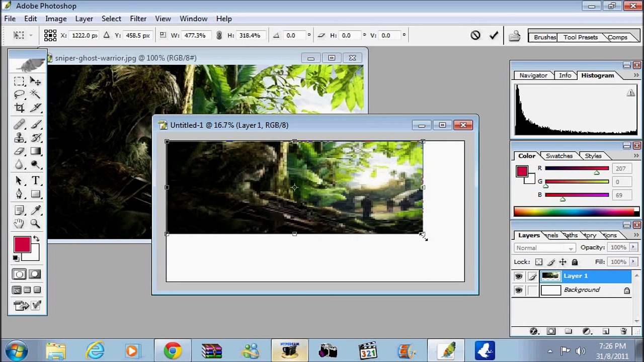Toggle relative positioning for reference point
The height and width of the screenshot is (362, 644).
[x=106, y=35]
